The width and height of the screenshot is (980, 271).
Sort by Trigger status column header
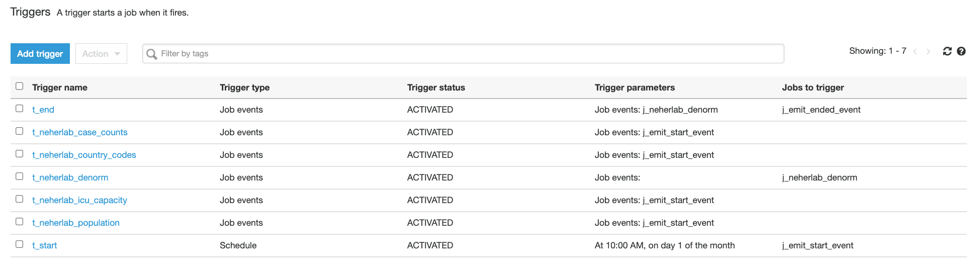click(x=436, y=87)
